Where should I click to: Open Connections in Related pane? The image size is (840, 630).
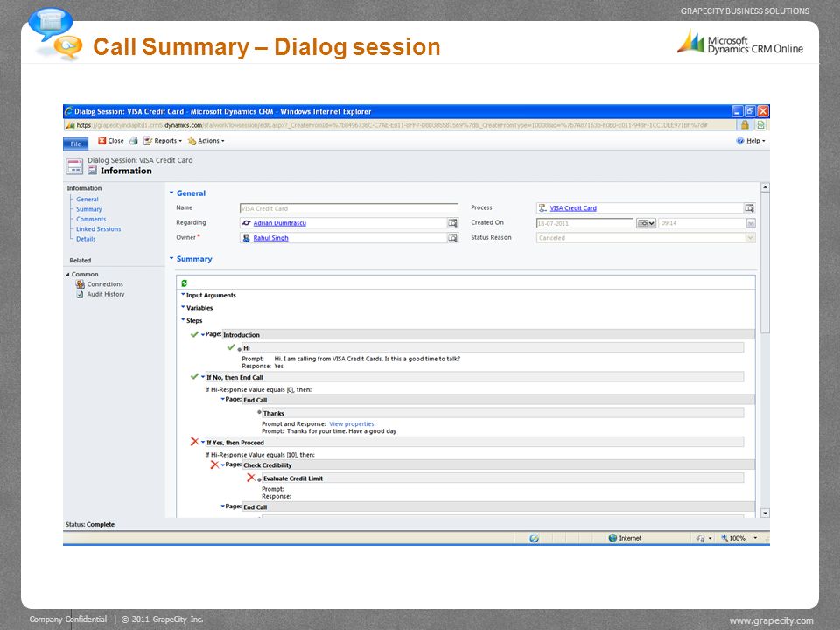coord(105,284)
